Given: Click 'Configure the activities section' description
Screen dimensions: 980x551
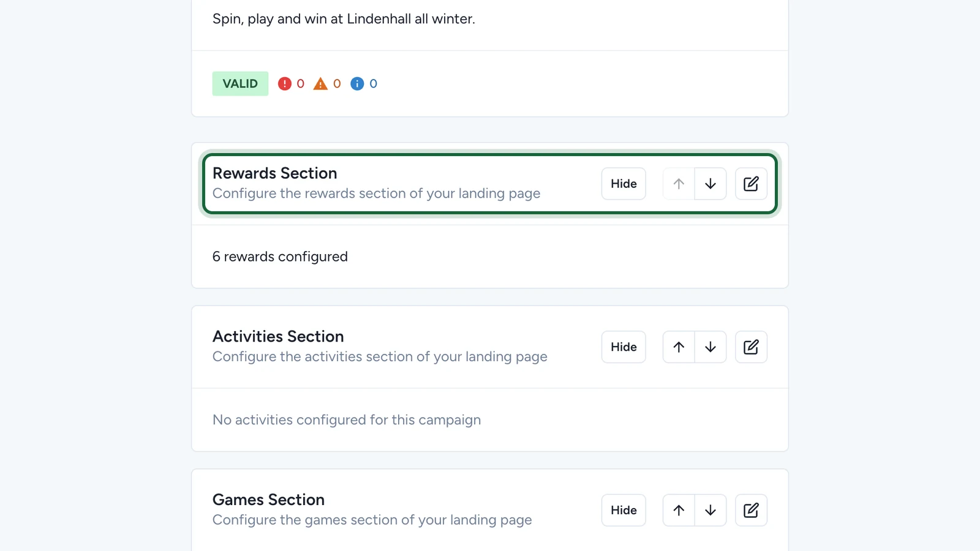Looking at the screenshot, I should pyautogui.click(x=380, y=357).
